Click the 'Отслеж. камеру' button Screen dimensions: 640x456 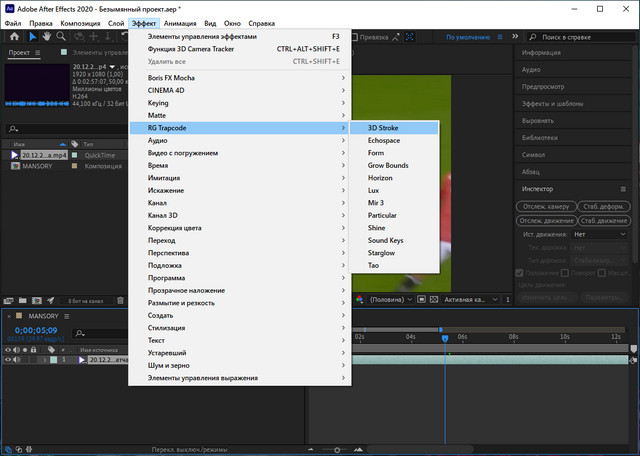point(545,207)
